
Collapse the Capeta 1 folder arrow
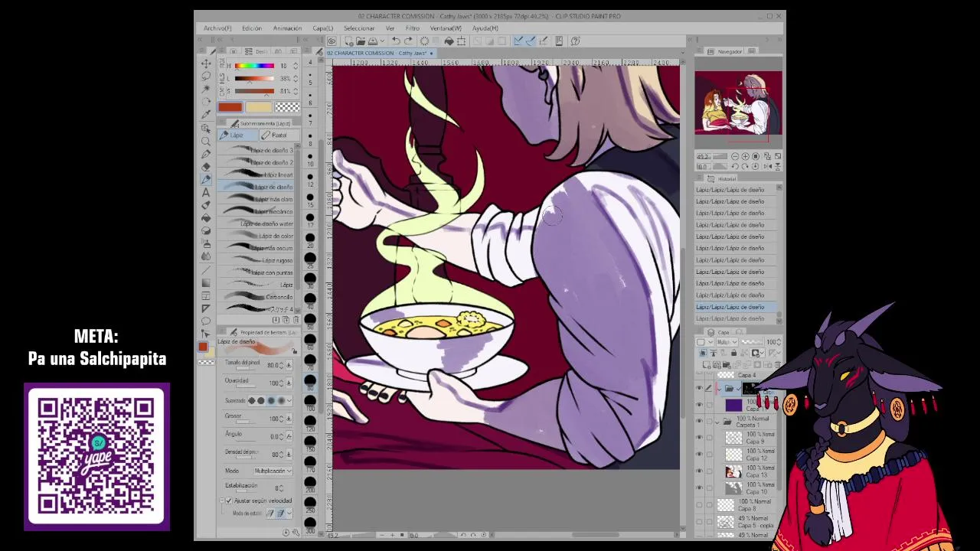coord(717,422)
